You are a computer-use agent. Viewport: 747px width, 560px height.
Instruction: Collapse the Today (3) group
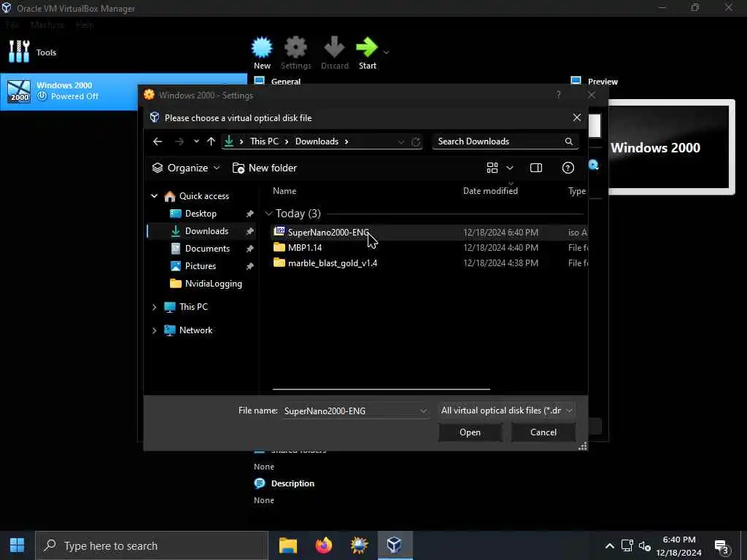(268, 214)
